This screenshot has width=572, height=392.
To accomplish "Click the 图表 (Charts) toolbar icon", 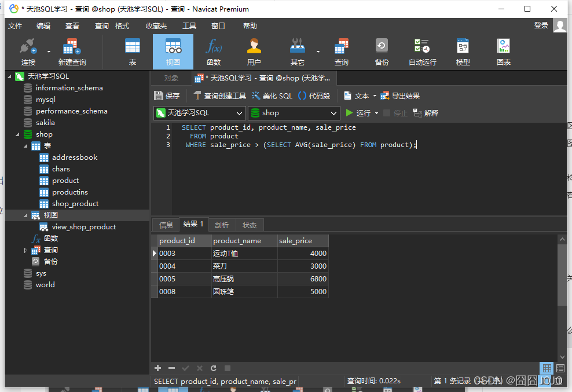I will coord(504,52).
